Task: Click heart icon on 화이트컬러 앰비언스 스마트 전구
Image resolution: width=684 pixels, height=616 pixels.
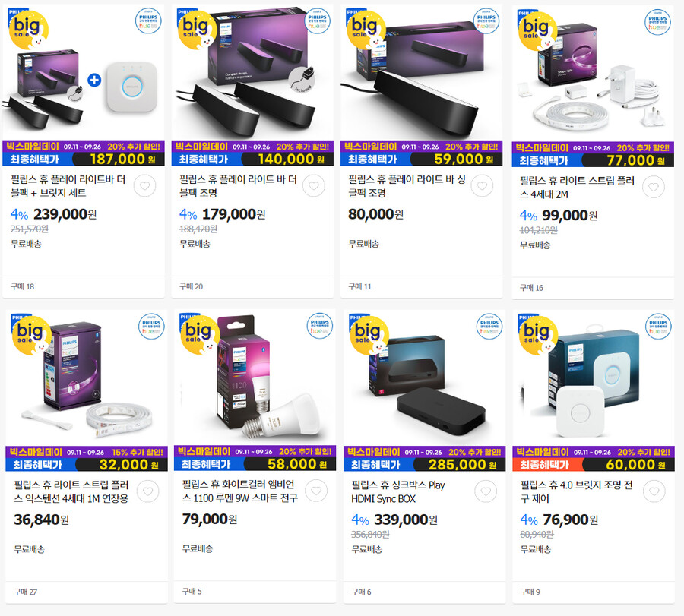Action: 316,491
